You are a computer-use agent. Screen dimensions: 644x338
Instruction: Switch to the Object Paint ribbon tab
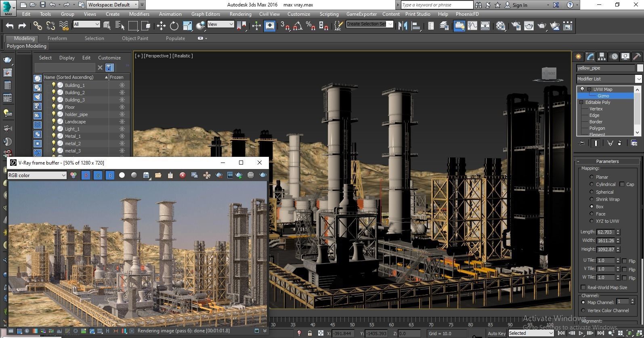point(135,38)
